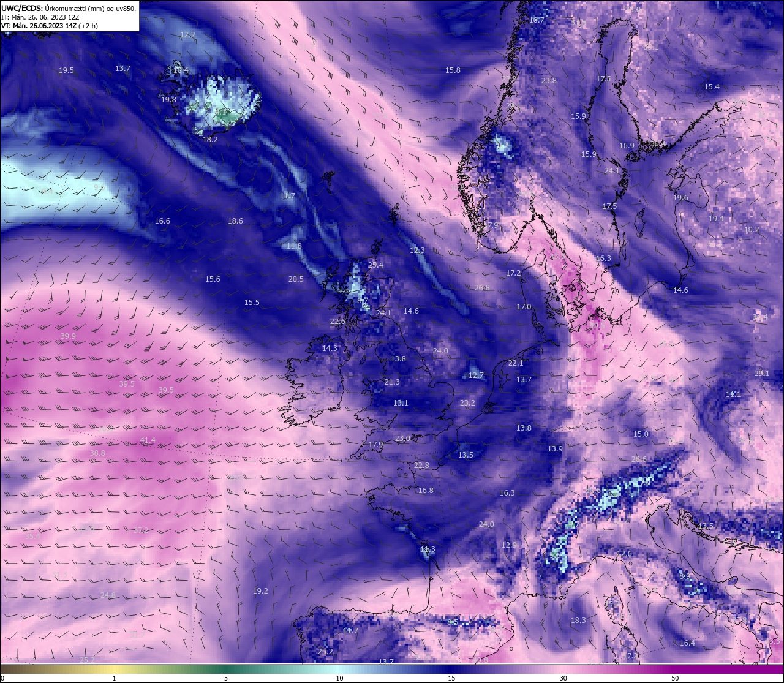The image size is (784, 683).
Task: Click the map value 19.6
Action: click(x=680, y=198)
